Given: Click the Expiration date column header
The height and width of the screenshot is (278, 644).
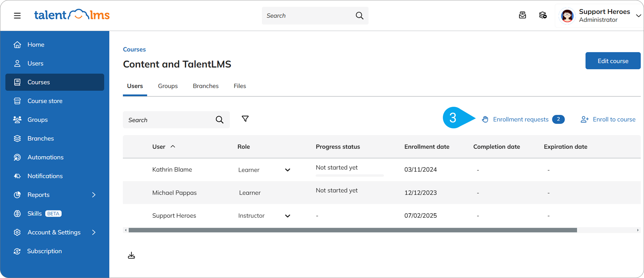Looking at the screenshot, I should [x=565, y=147].
